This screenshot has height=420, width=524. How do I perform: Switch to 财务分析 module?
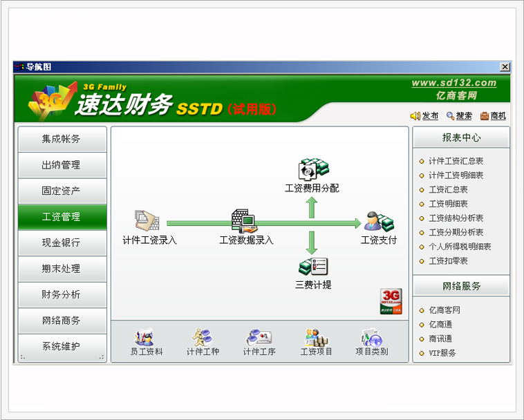[62, 294]
